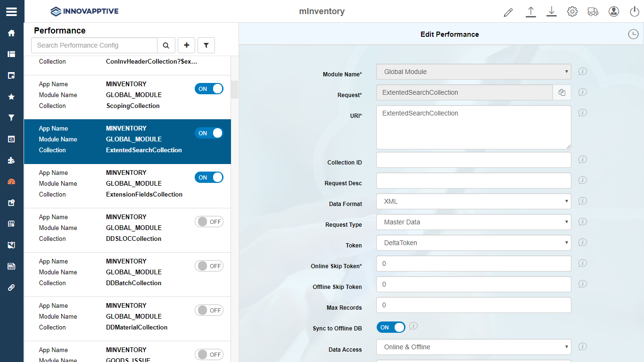Click the Search Performance Config field

pos(94,45)
